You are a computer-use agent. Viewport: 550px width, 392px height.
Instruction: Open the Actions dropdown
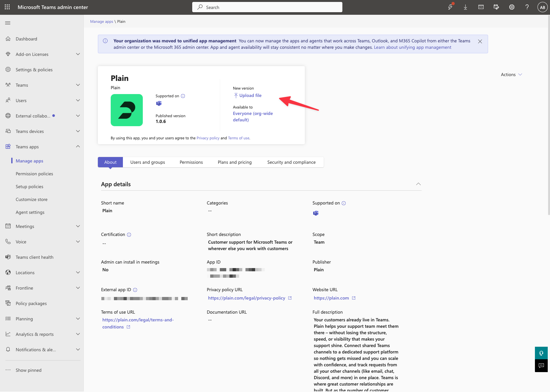click(511, 74)
